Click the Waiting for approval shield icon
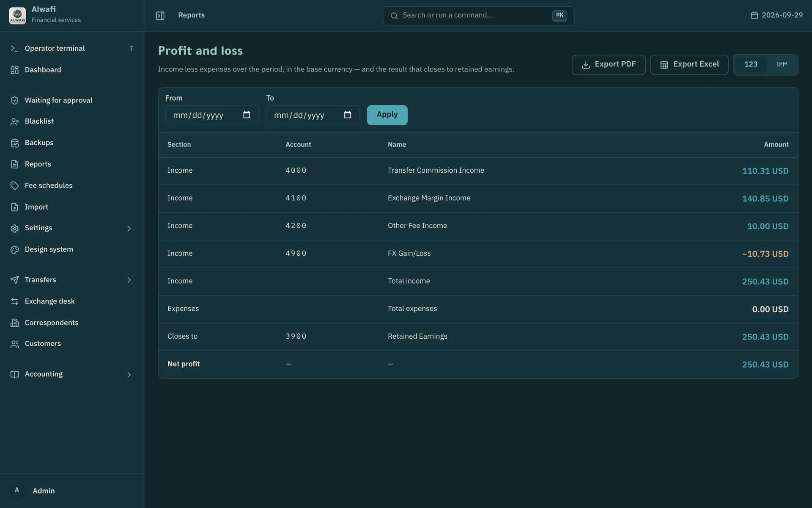Image resolution: width=812 pixels, height=508 pixels. 14,100
